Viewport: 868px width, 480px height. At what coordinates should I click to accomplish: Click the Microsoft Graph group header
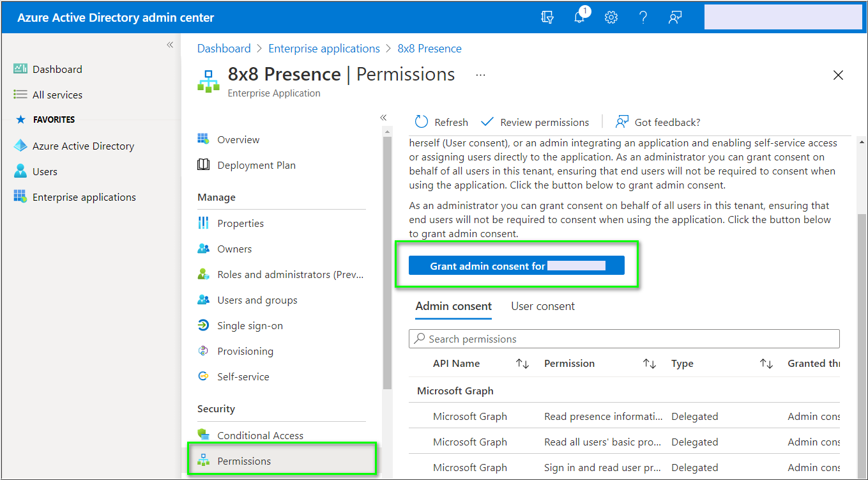pyautogui.click(x=455, y=391)
